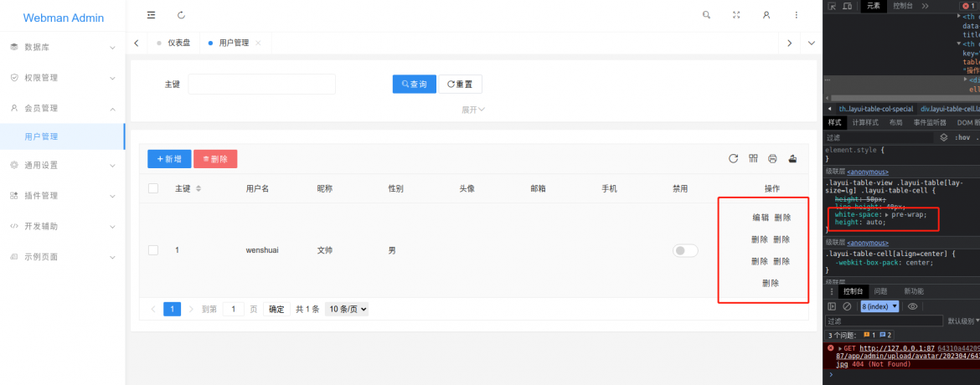Select the 用户管理 sidebar item
The image size is (980, 385).
click(63, 136)
